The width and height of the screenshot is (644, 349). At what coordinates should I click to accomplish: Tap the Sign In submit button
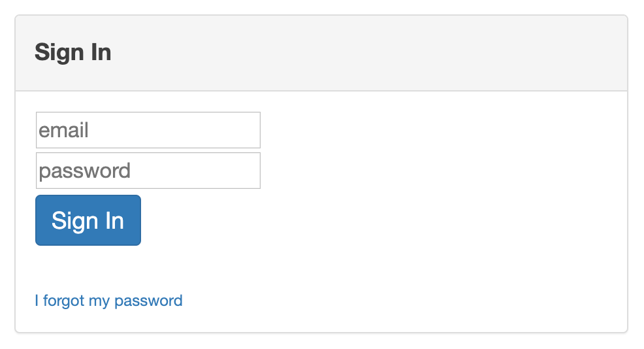click(88, 220)
